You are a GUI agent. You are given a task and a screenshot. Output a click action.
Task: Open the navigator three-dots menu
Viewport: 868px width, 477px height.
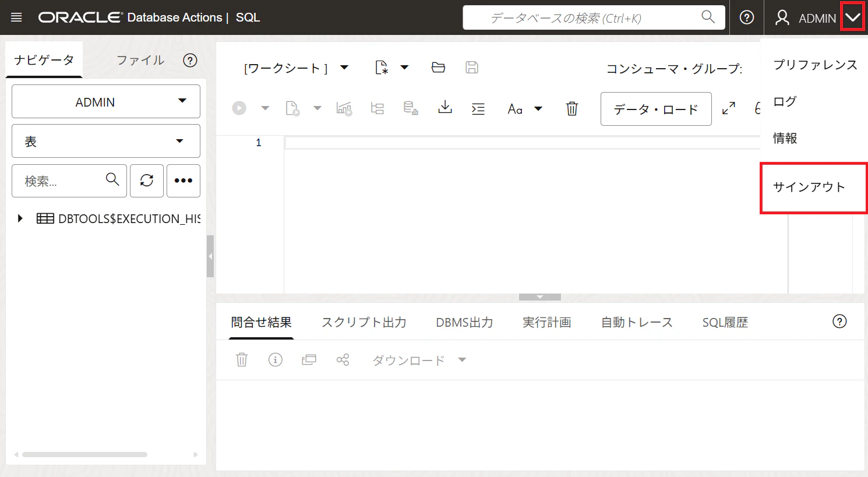pyautogui.click(x=184, y=181)
